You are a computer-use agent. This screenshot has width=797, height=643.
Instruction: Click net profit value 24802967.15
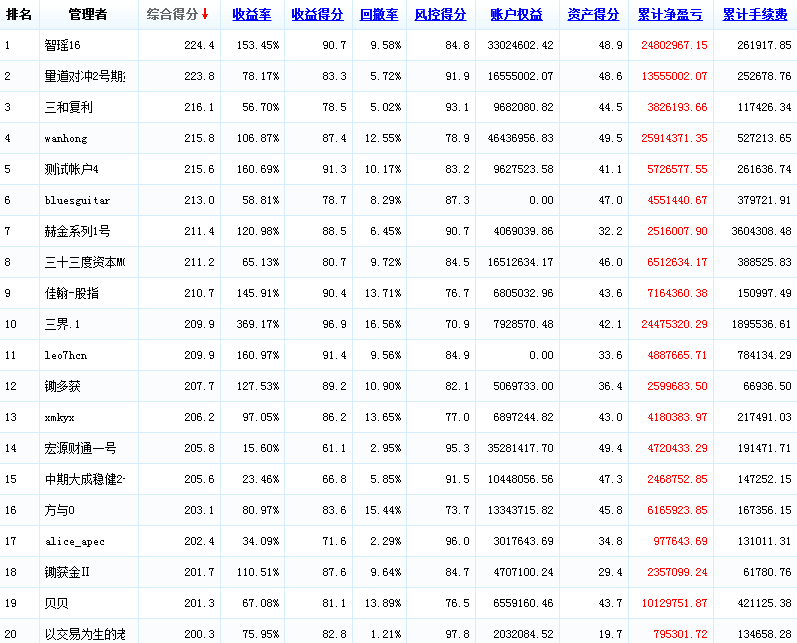point(671,46)
